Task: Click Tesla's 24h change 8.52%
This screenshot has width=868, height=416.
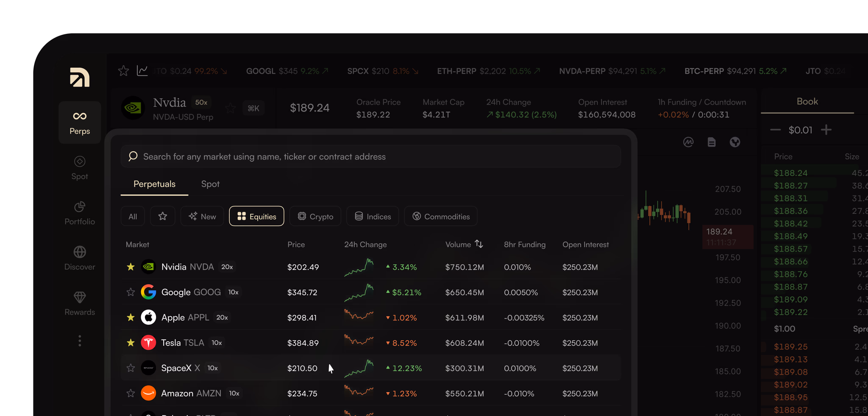Action: pyautogui.click(x=401, y=343)
